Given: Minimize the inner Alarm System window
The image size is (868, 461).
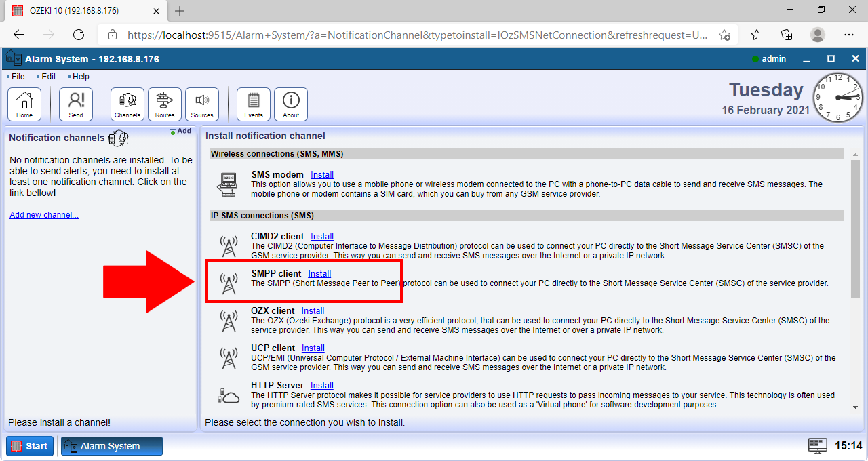Looking at the screenshot, I should click(807, 59).
